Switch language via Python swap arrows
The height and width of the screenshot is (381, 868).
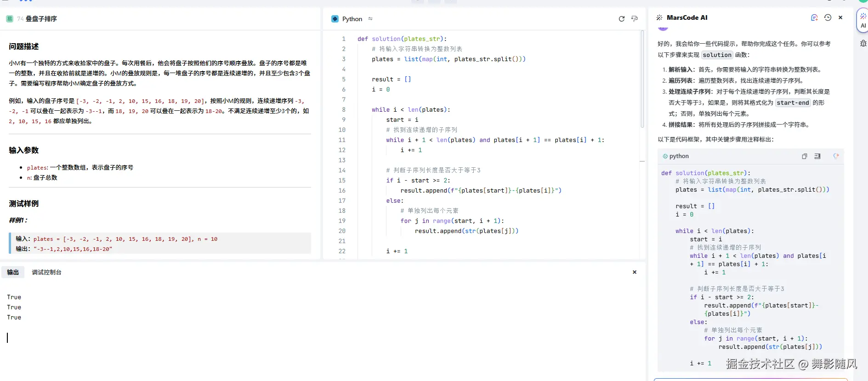[x=370, y=19]
